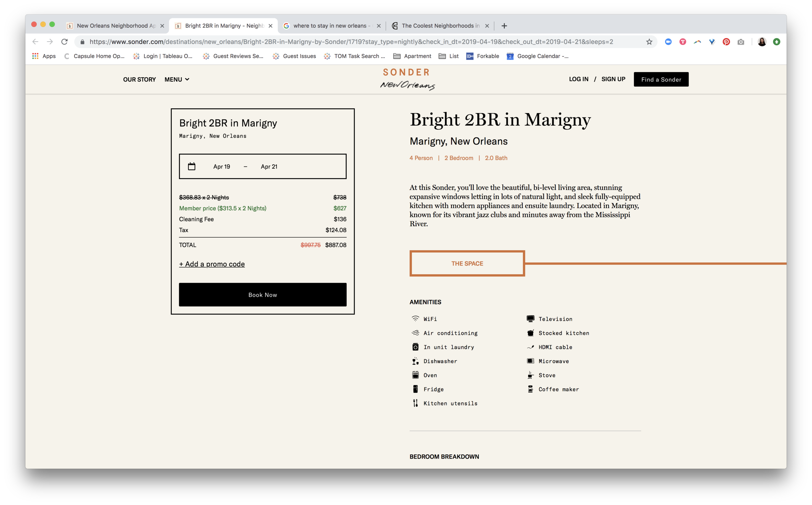Open the Pinterest extension icon
The width and height of the screenshot is (812, 505).
pos(726,42)
